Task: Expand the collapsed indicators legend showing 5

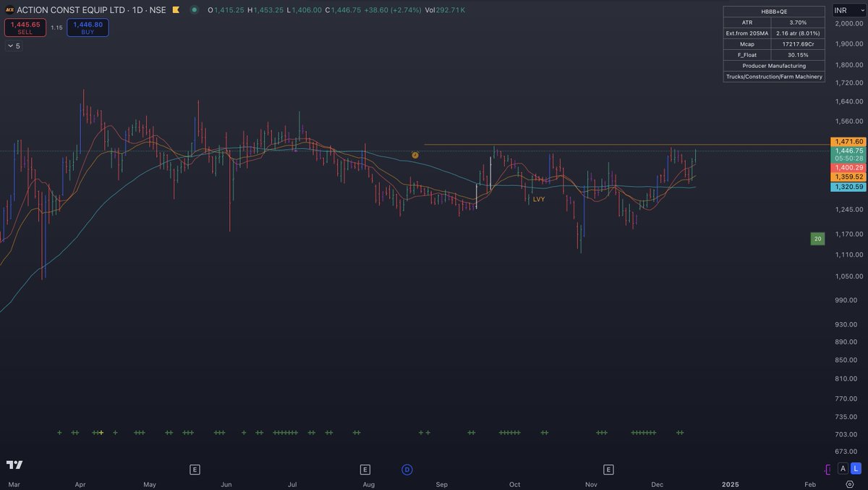Action: click(14, 46)
